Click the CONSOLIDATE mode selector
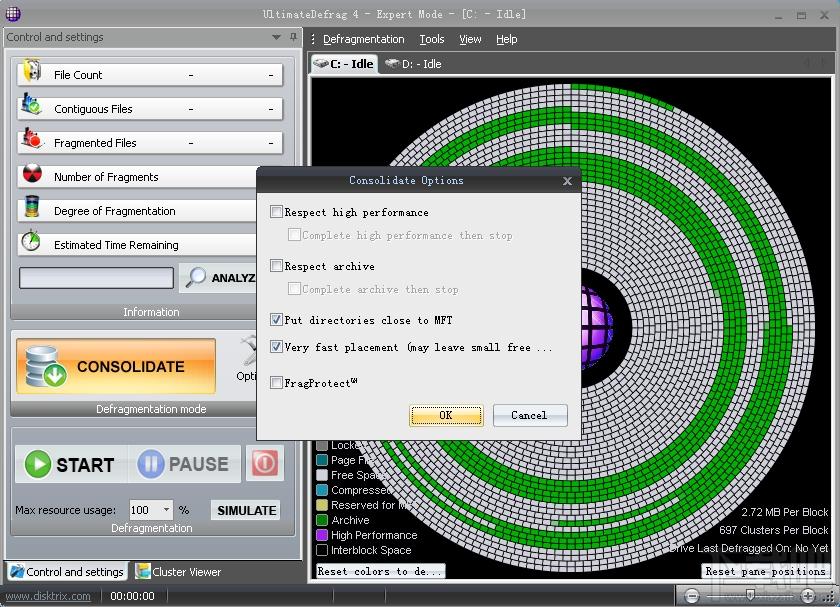Viewport: 840px width, 607px height. coord(116,366)
